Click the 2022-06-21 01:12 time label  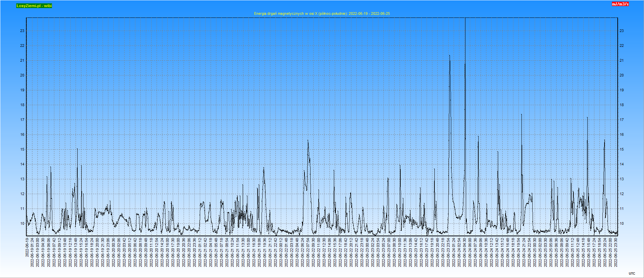(x=200, y=252)
